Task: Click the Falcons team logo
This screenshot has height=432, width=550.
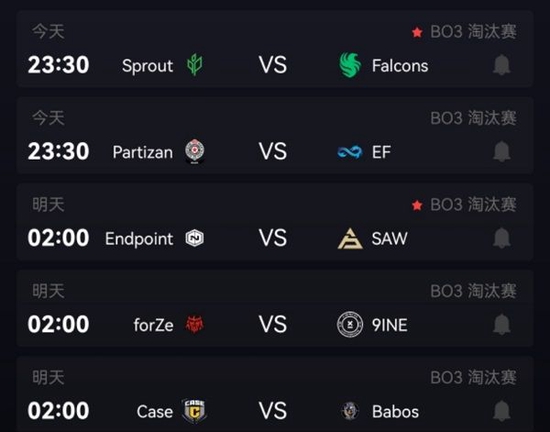Action: tap(350, 65)
